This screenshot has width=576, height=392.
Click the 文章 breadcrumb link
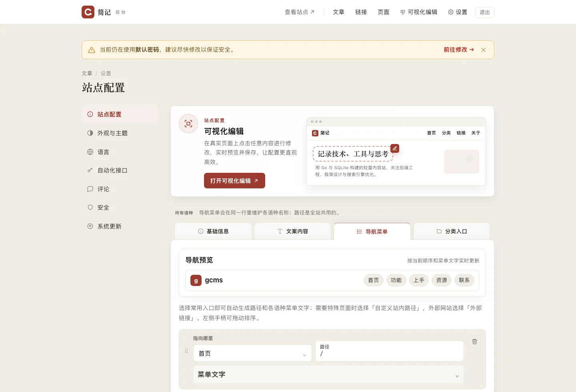(87, 73)
